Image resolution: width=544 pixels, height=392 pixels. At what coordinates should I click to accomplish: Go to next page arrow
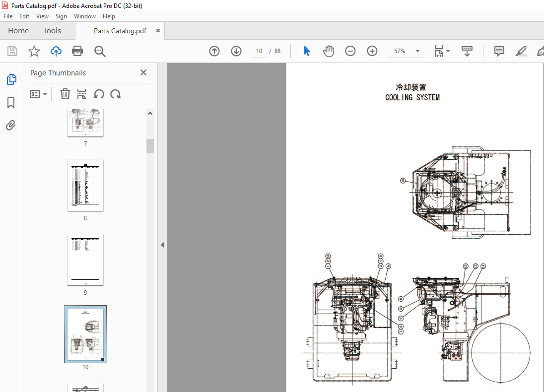click(x=236, y=51)
